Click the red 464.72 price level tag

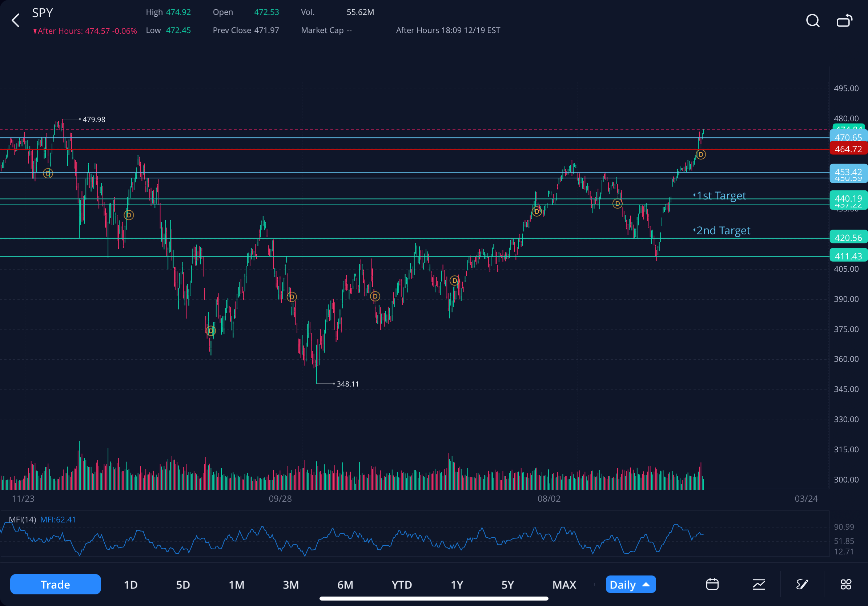[x=848, y=149]
